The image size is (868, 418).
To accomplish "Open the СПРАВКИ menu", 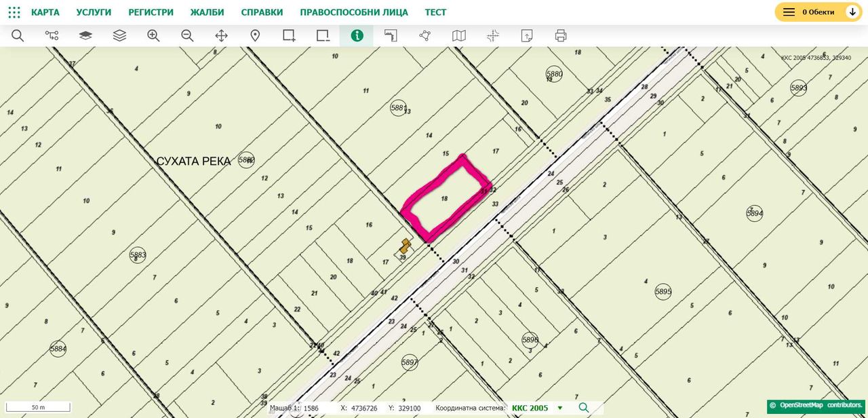I will (x=262, y=12).
